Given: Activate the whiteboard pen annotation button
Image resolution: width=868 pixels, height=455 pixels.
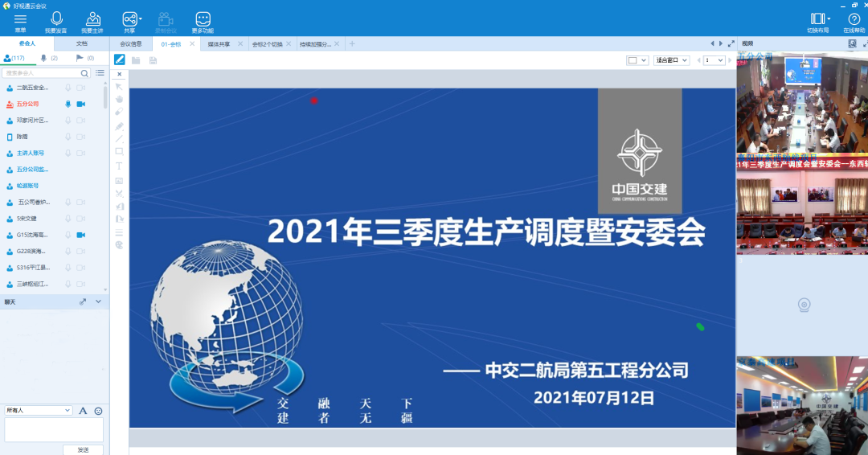Looking at the screenshot, I should tap(120, 59).
